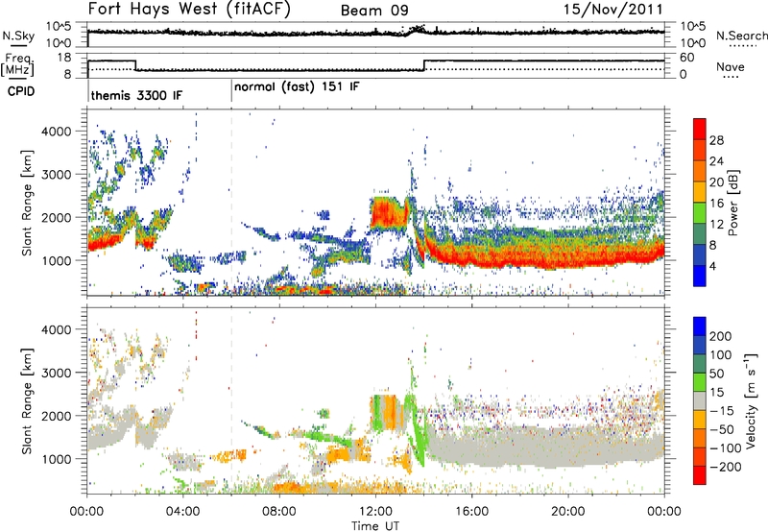The width and height of the screenshot is (768, 532).
Task: Click the '18' frequency axis value
Action: pos(63,58)
